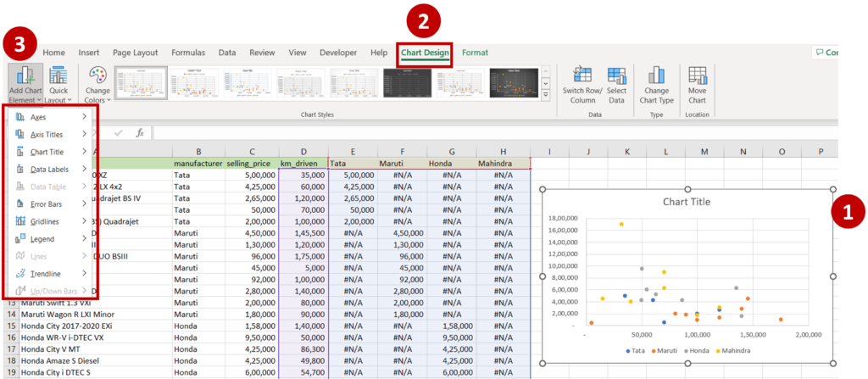
Task: Go to the Data ribbon tab
Action: 227,53
